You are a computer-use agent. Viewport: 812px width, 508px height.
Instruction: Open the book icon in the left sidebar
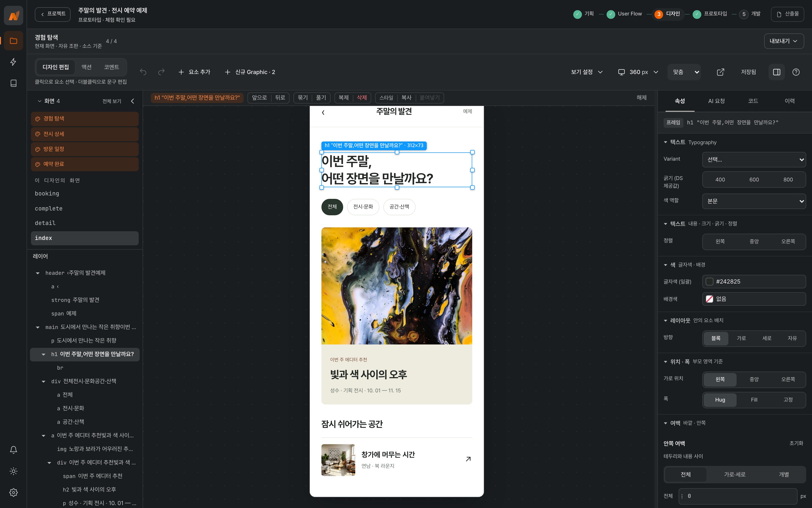pyautogui.click(x=14, y=83)
